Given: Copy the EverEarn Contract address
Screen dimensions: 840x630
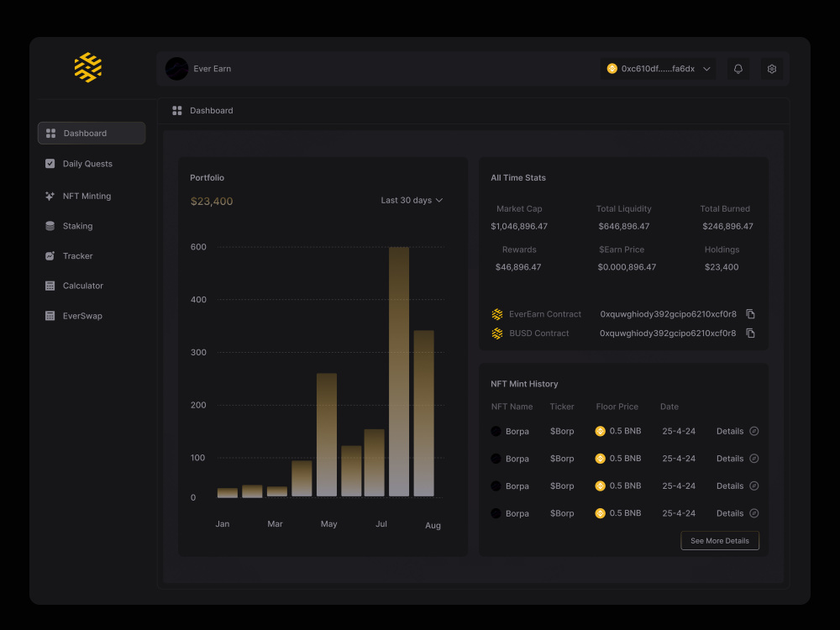Looking at the screenshot, I should (x=750, y=314).
